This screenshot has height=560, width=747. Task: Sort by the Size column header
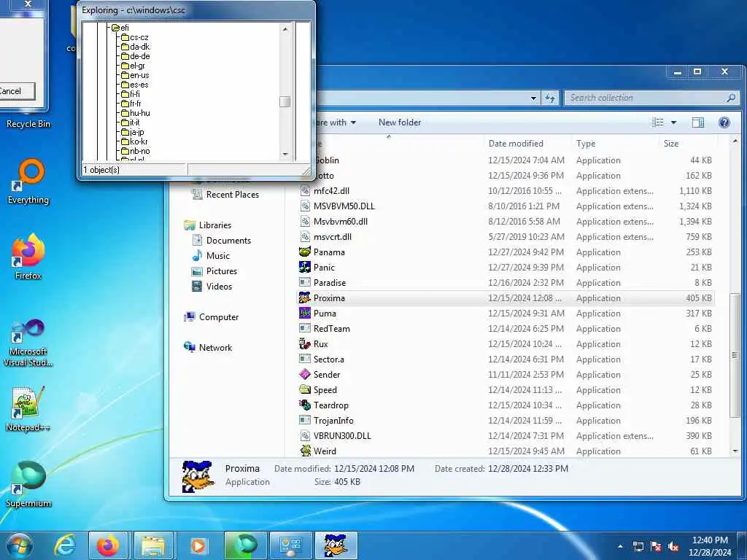click(x=671, y=144)
